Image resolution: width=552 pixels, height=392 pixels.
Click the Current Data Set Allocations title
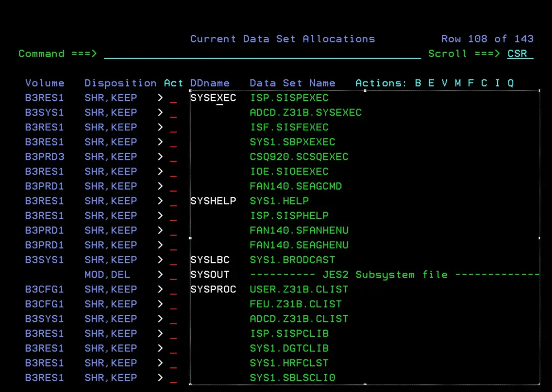click(283, 39)
